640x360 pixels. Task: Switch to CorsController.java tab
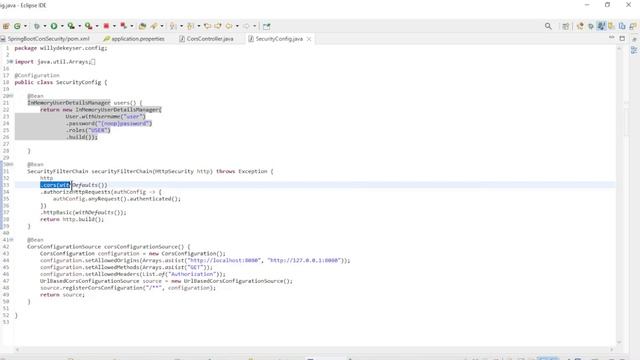pos(207,39)
